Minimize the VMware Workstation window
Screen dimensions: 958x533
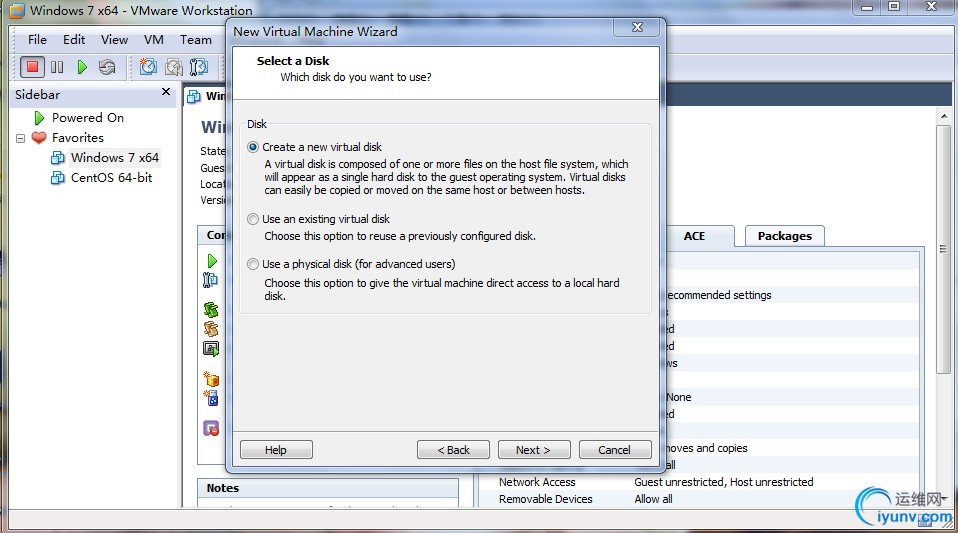coord(867,7)
